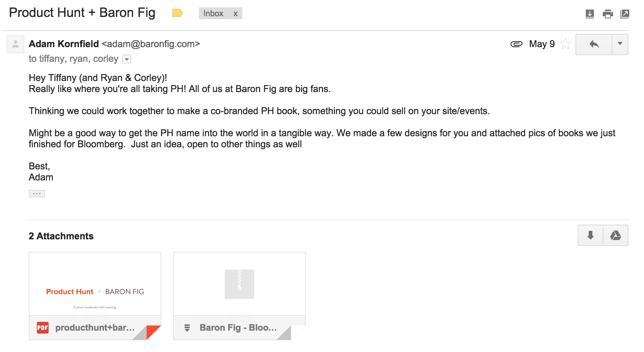
Task: Click the sender avatar placeholder
Action: click(x=15, y=44)
